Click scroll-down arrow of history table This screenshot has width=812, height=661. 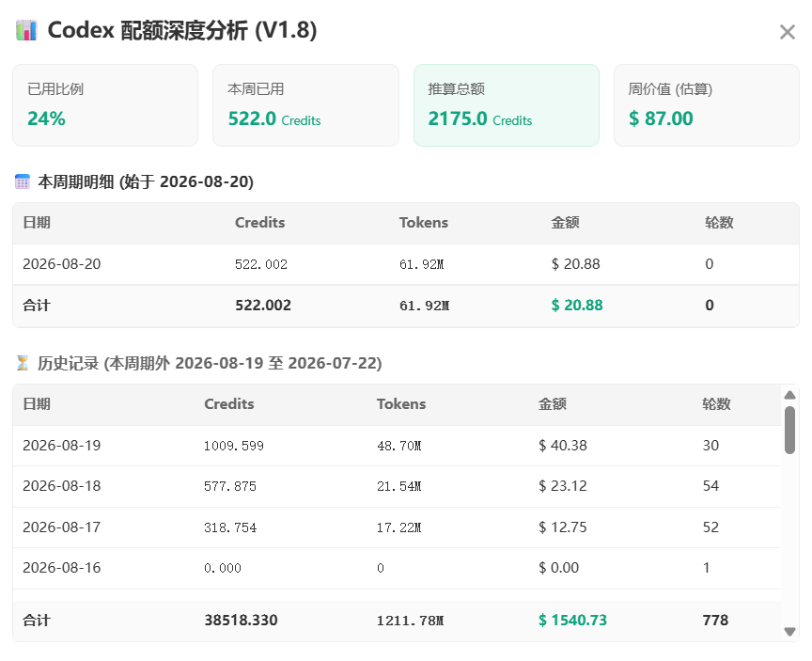point(789,632)
